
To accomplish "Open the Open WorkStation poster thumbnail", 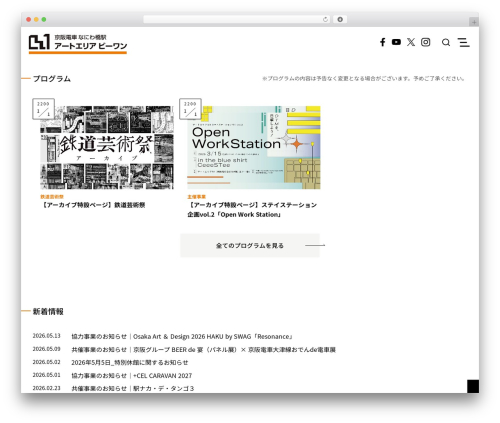I will point(254,147).
